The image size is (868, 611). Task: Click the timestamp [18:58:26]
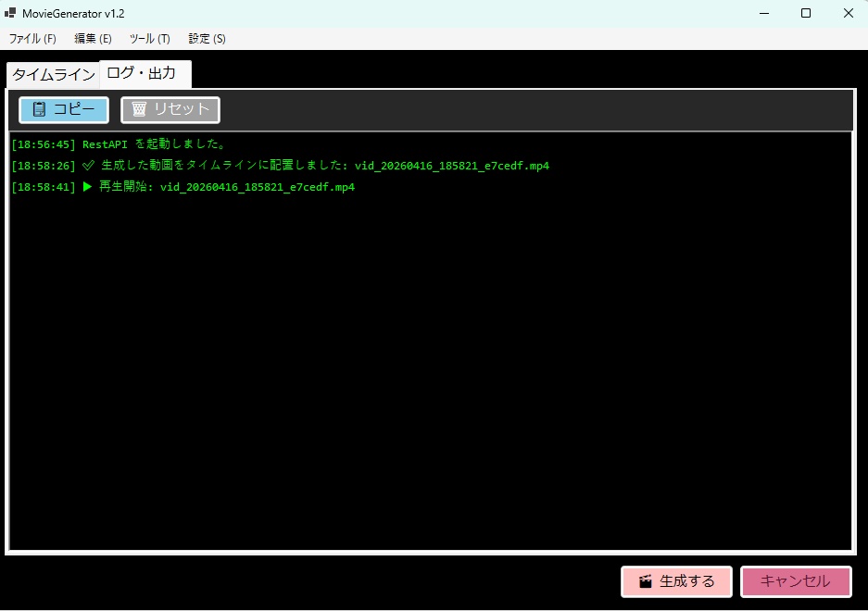click(44, 166)
